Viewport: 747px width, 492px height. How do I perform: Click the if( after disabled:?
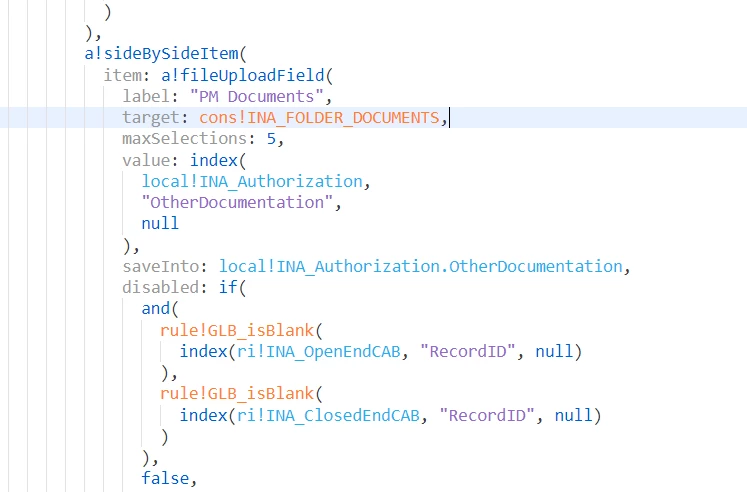click(232, 287)
